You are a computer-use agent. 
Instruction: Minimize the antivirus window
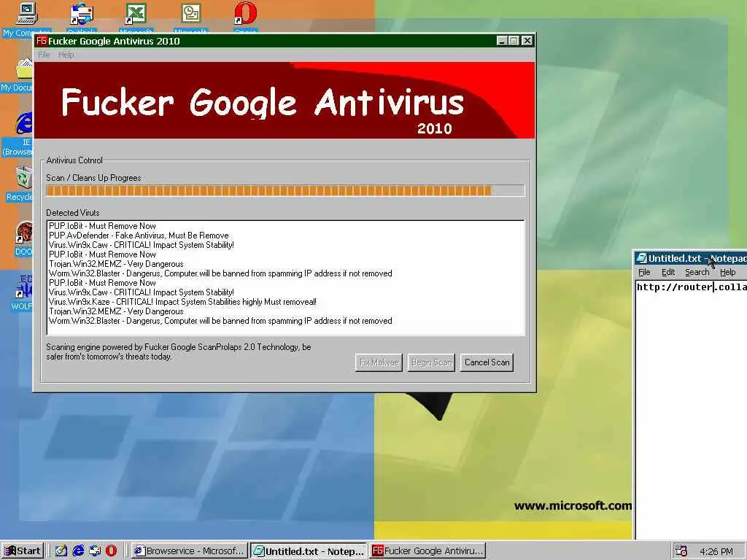coord(502,41)
